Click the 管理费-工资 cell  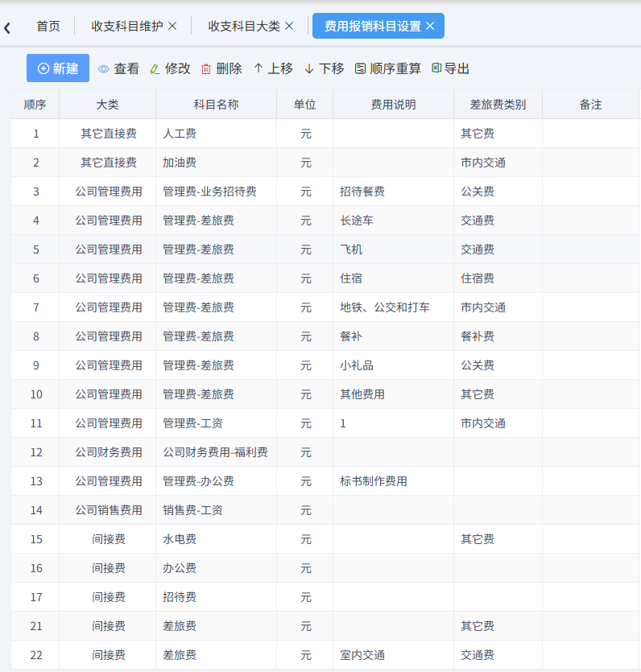216,423
